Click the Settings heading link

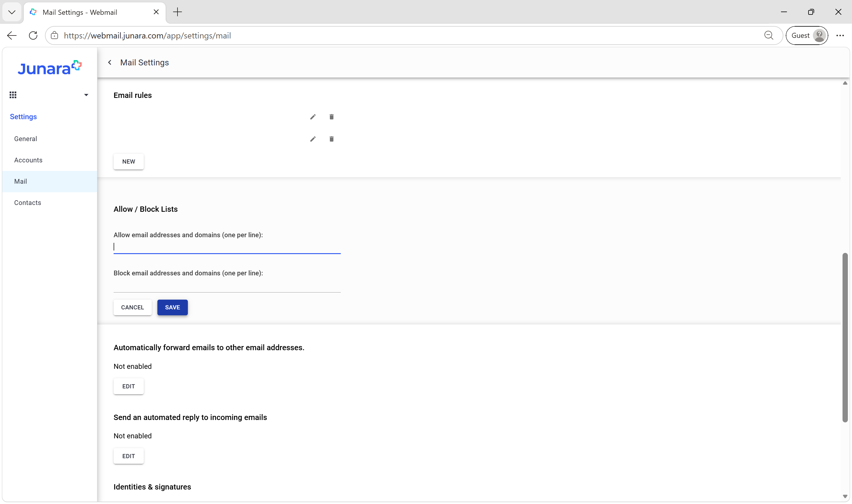23,117
